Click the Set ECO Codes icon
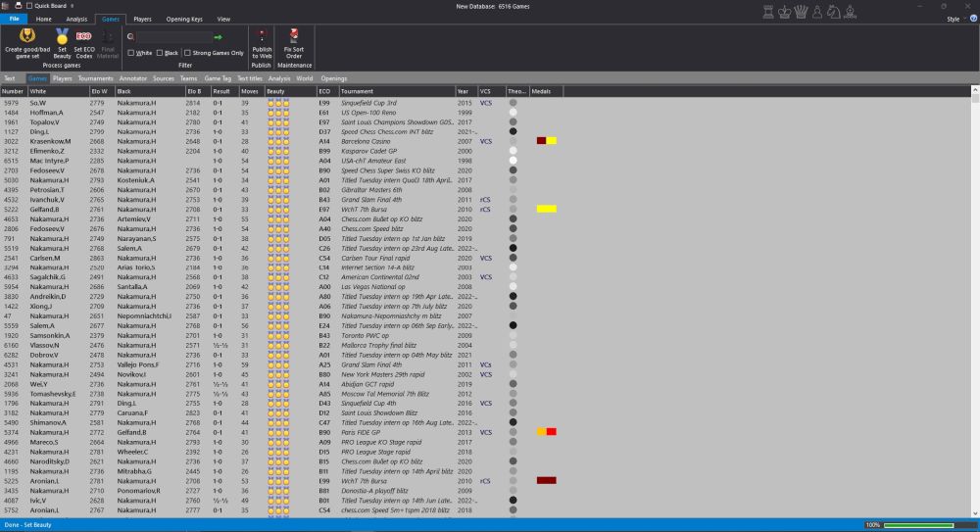Image resolution: width=980 pixels, height=532 pixels. coord(84,37)
